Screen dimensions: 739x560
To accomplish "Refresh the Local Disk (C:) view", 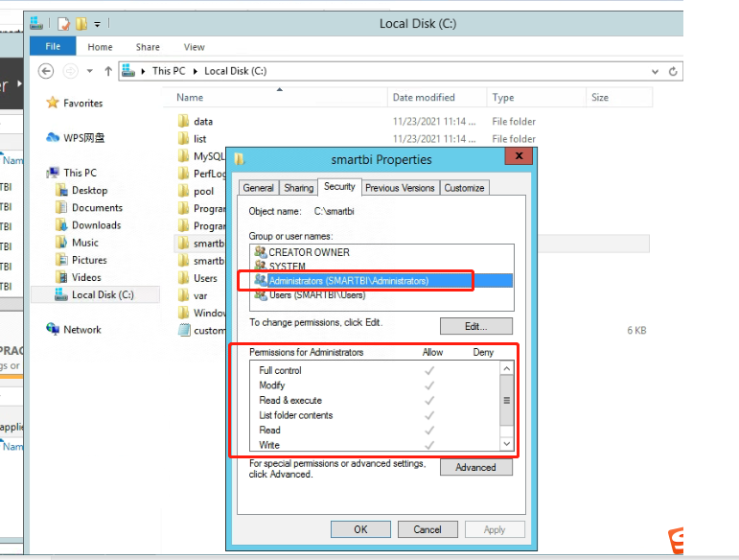I will (x=673, y=71).
